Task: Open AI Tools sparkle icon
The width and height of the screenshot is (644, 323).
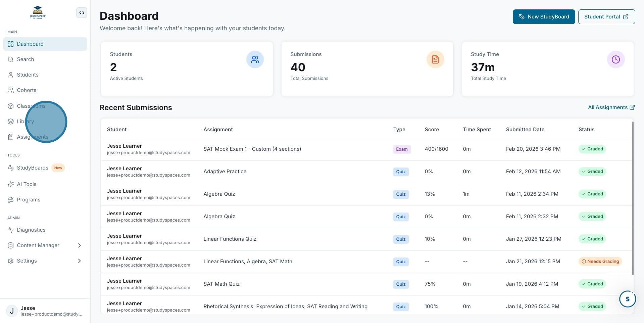Action: pyautogui.click(x=11, y=184)
